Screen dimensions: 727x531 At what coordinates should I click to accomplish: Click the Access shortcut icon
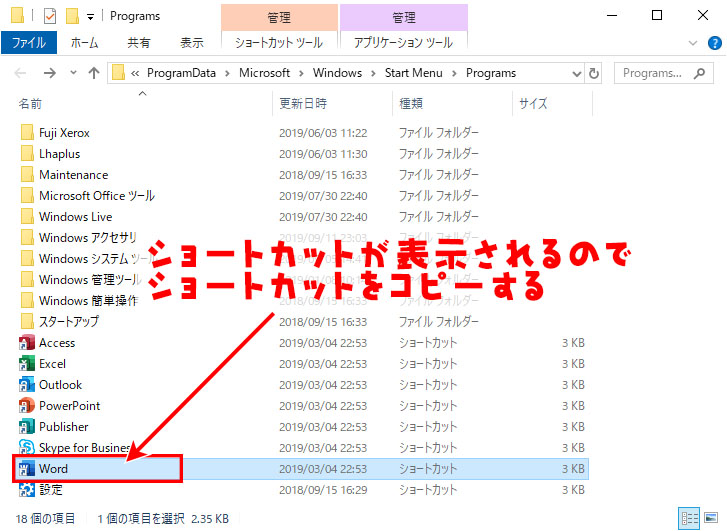click(x=27, y=343)
